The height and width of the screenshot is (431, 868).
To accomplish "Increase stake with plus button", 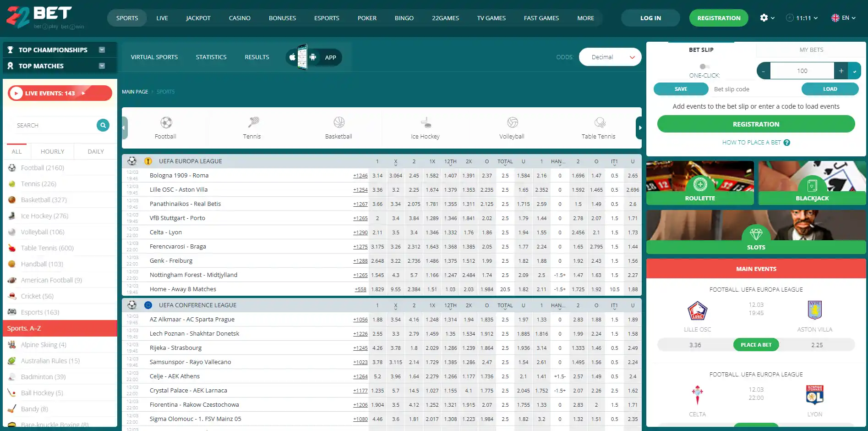I will (x=841, y=71).
